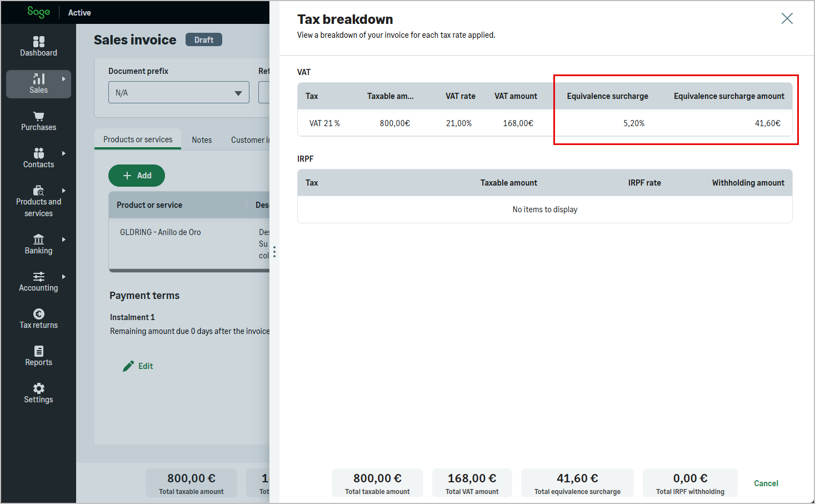Screen dimensions: 815x504
Task: Click the pencil icon beside Edit
Action: click(128, 366)
